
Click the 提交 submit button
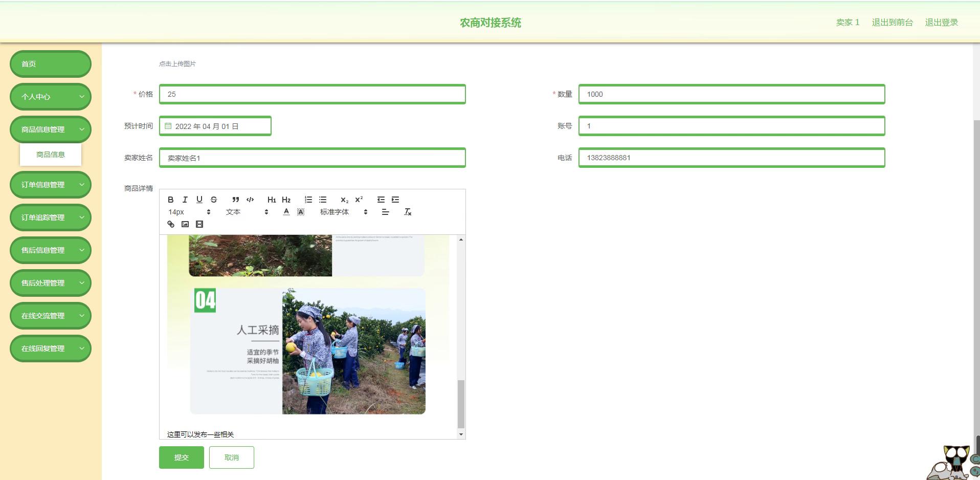coord(182,457)
